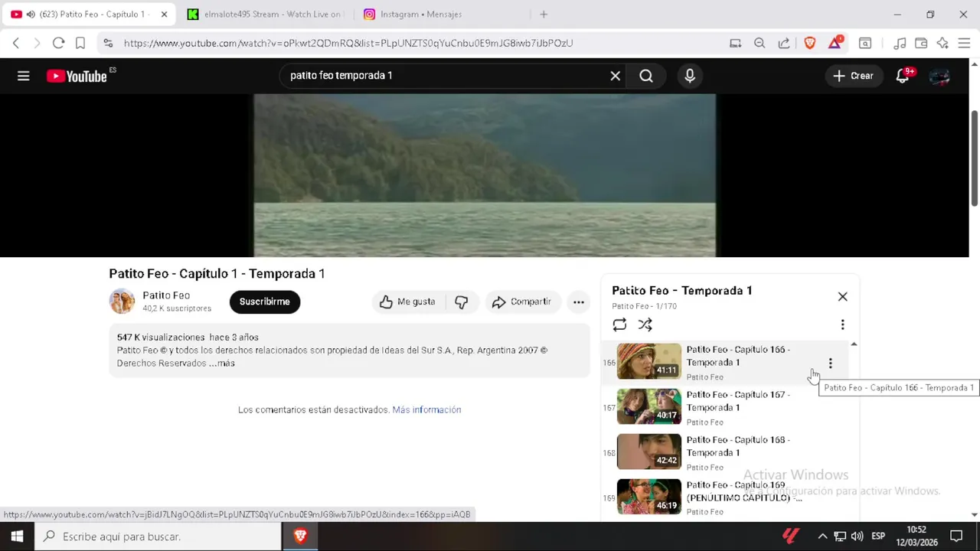The image size is (980, 551).
Task: Select the Patito Feo YouTube browser tab
Action: 88,15
